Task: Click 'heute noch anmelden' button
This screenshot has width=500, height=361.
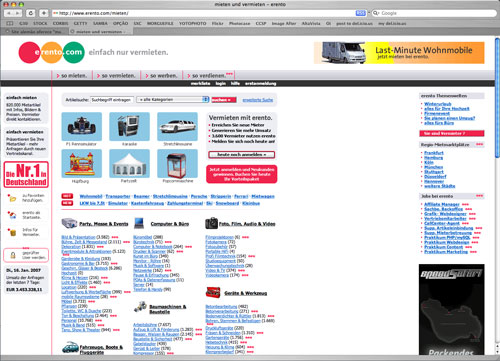Action: 242,155
